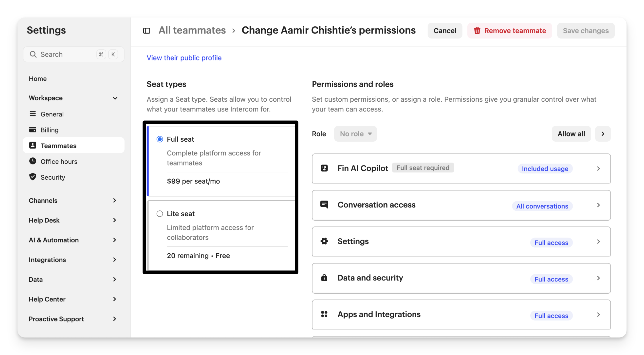The width and height of the screenshot is (644, 355).
Task: Expand the Help Desk section
Action: coord(114,220)
